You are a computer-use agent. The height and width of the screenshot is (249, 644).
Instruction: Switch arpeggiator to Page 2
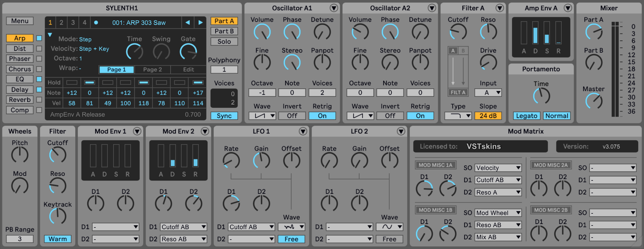pos(152,69)
